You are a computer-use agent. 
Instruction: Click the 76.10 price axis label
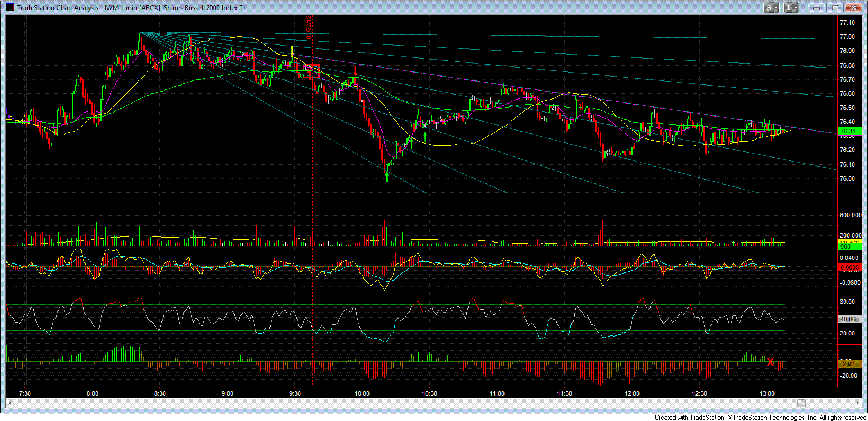pyautogui.click(x=847, y=164)
